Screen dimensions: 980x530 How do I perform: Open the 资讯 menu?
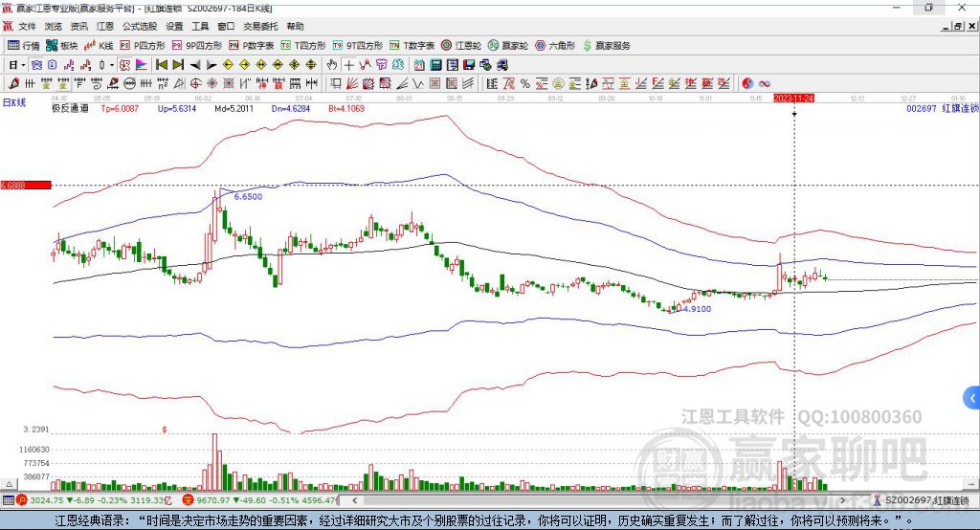click(x=78, y=26)
